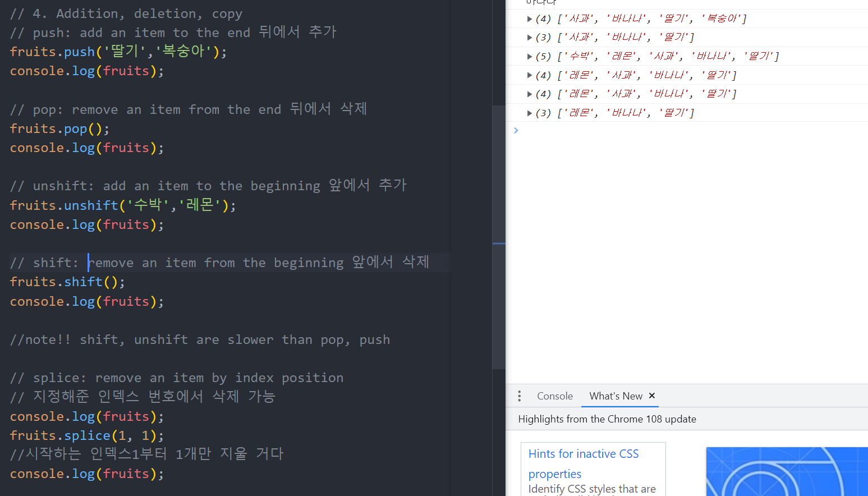Click the editor scrollbar thumb
Viewport: 868px width, 496px height.
499,237
